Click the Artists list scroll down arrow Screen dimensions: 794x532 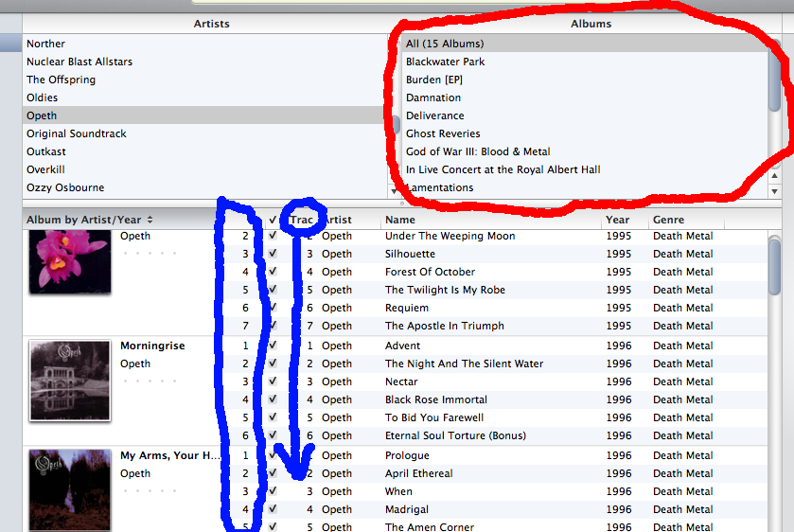(x=394, y=191)
